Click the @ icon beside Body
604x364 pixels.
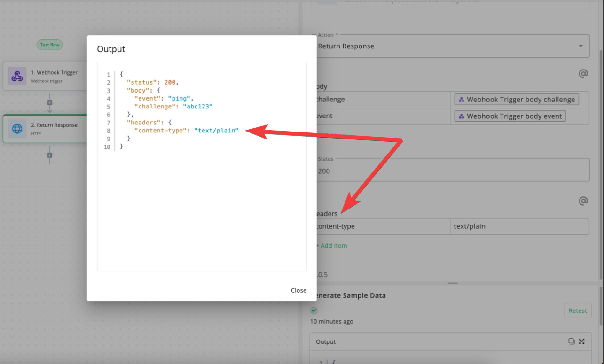583,74
